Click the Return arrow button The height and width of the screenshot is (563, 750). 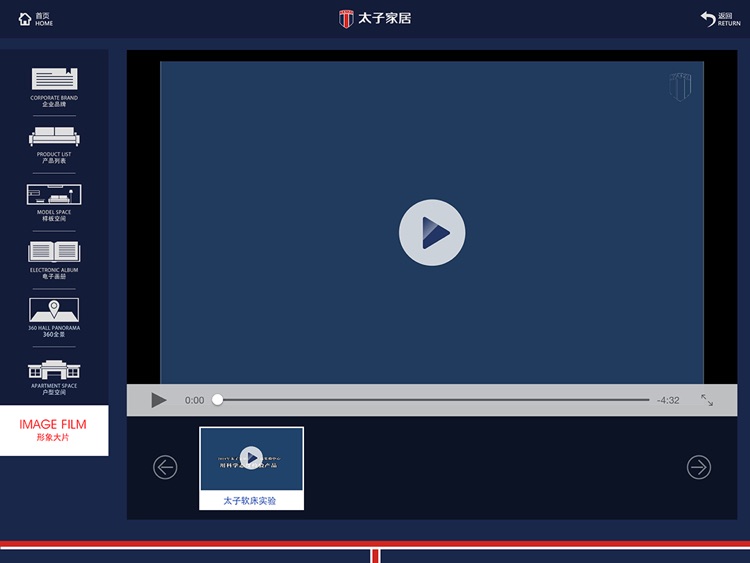point(720,19)
